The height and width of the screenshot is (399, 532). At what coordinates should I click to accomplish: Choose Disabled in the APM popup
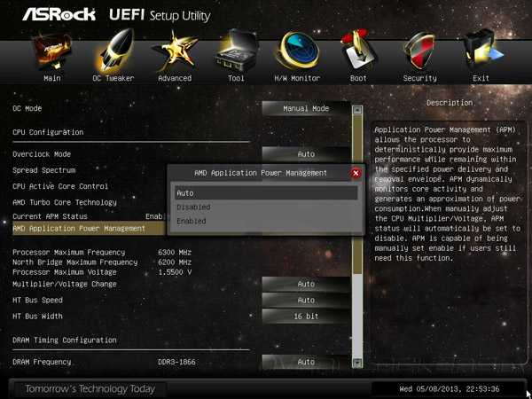(266, 207)
